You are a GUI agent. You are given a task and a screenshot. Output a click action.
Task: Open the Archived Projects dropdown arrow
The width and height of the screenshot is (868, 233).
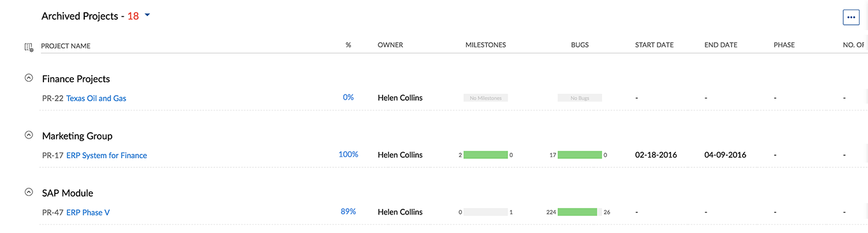tap(147, 15)
